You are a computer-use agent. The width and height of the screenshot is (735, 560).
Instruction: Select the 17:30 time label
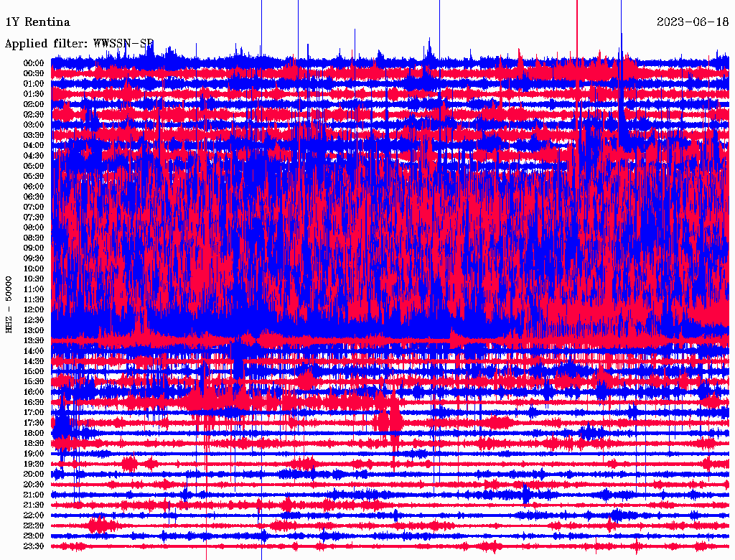tap(34, 423)
